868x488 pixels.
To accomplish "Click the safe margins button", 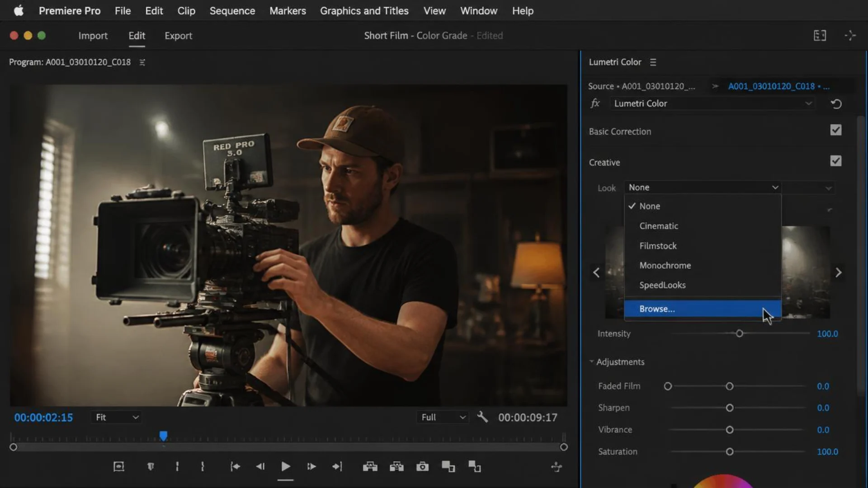I will [x=118, y=467].
